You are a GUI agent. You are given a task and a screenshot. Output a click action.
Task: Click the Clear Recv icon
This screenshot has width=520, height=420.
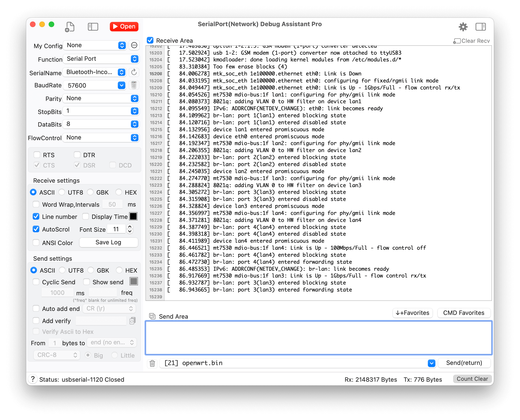click(x=457, y=41)
